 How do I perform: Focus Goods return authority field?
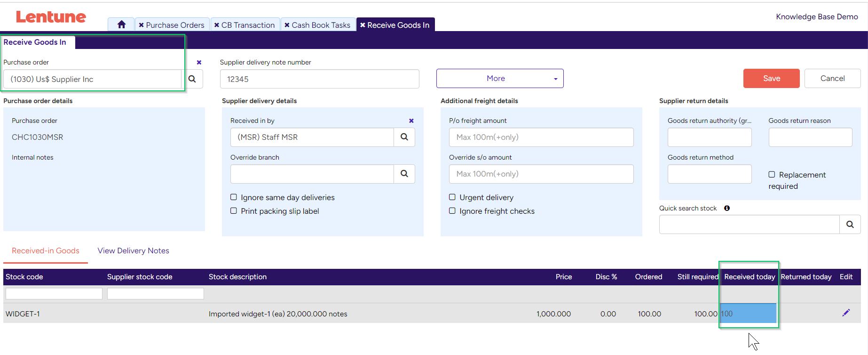click(710, 137)
